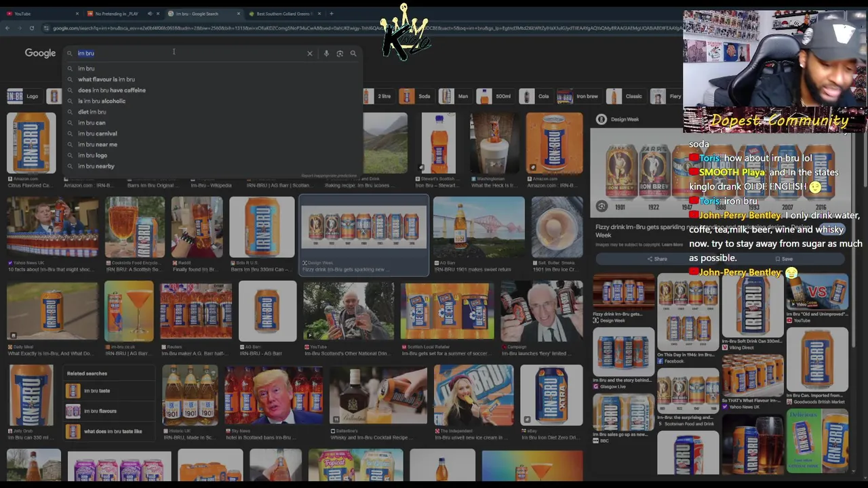The width and height of the screenshot is (868, 488).
Task: Mute audio on the No Pretending tab
Action: click(150, 14)
